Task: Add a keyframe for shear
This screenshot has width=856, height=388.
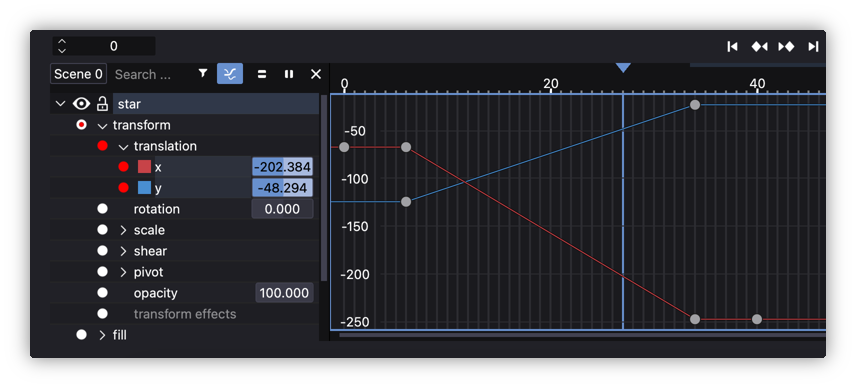Action: (102, 250)
